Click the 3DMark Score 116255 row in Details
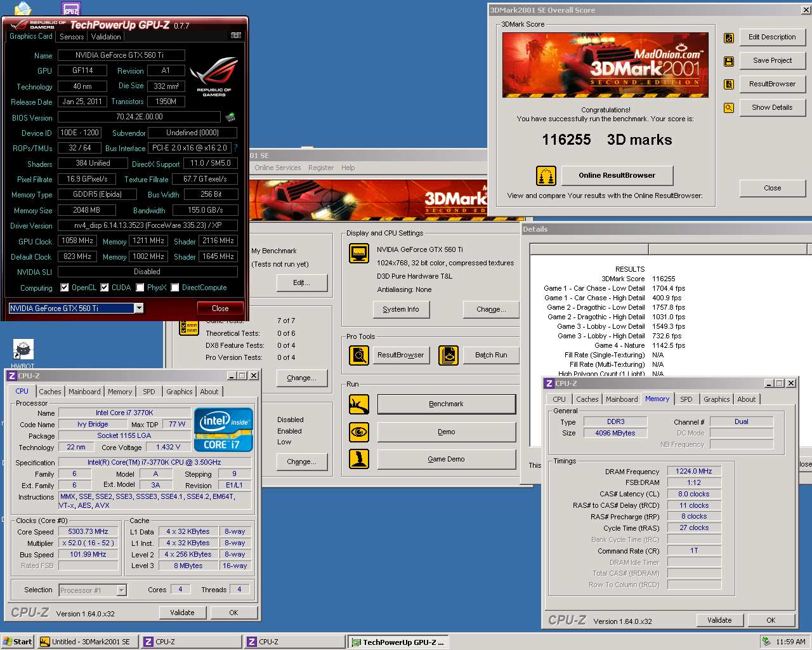Viewport: 812px width, 650px height. point(639,279)
